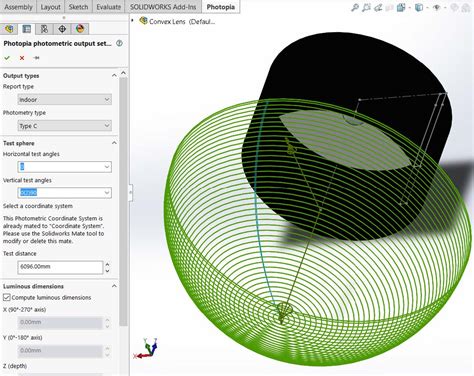Image resolution: width=474 pixels, height=376 pixels.
Task: Open the Display Style cube icon
Action: tap(419, 7)
